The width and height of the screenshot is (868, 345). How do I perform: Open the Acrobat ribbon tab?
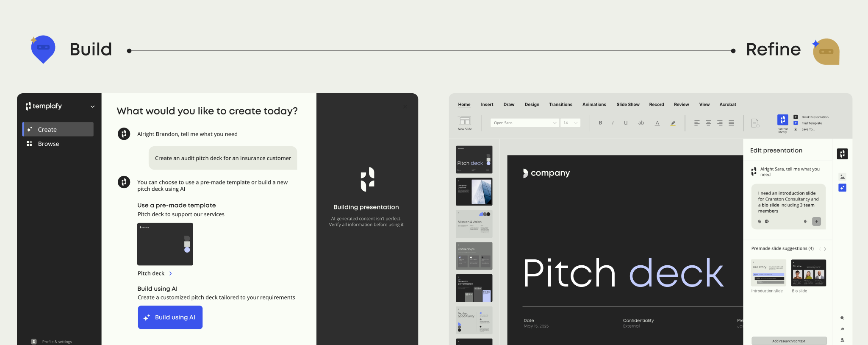point(728,105)
